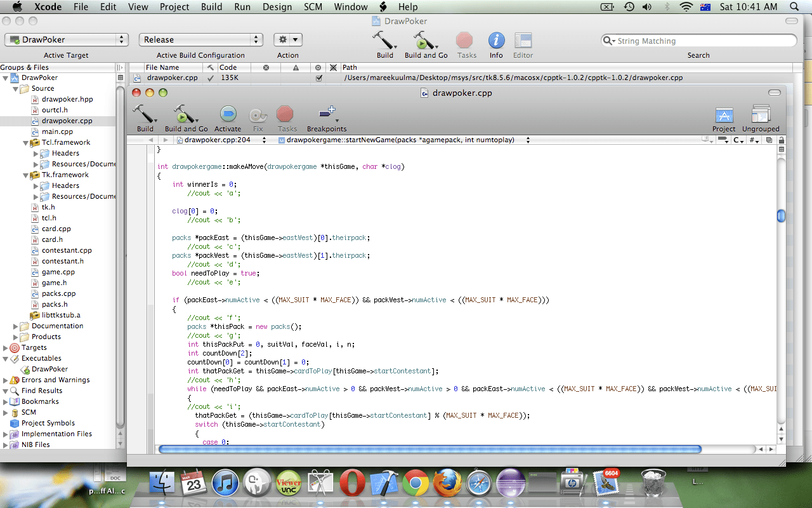The image size is (812, 508).
Task: Collapse the Tk.framework group
Action: coord(26,175)
